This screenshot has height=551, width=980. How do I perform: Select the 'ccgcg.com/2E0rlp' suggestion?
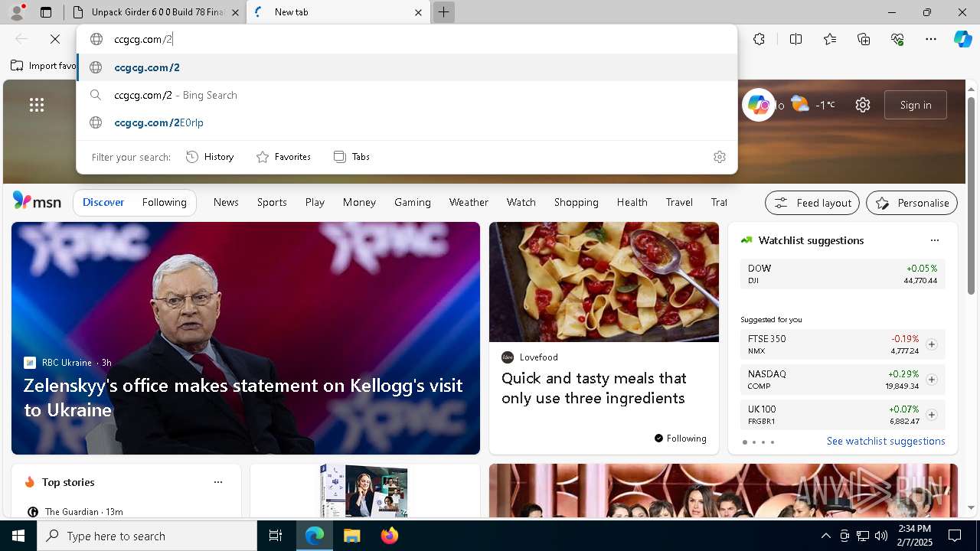[407, 122]
